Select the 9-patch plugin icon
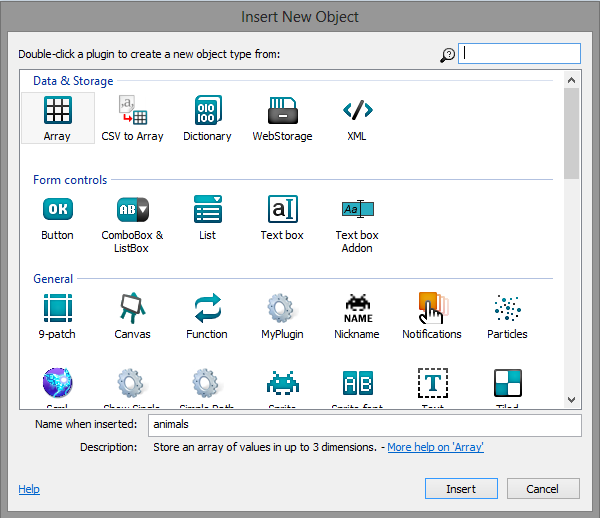 click(x=57, y=308)
